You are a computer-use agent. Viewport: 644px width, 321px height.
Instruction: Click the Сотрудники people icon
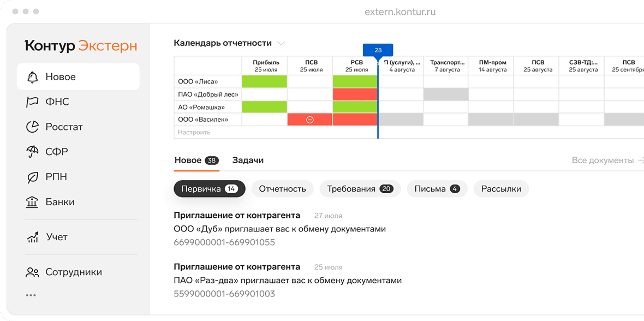33,272
